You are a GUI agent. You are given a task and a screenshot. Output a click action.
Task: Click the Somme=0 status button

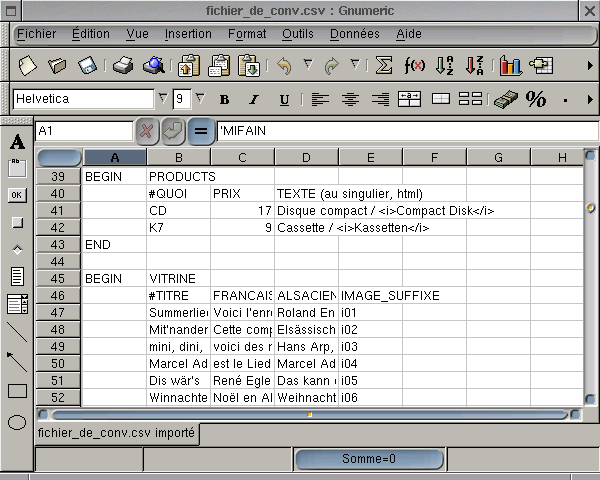tap(368, 459)
